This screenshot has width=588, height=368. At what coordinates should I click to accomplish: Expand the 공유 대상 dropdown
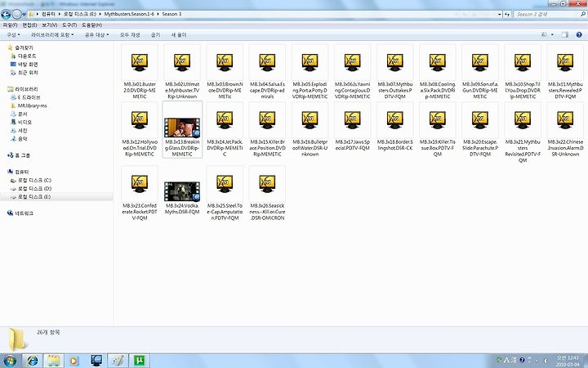point(96,35)
